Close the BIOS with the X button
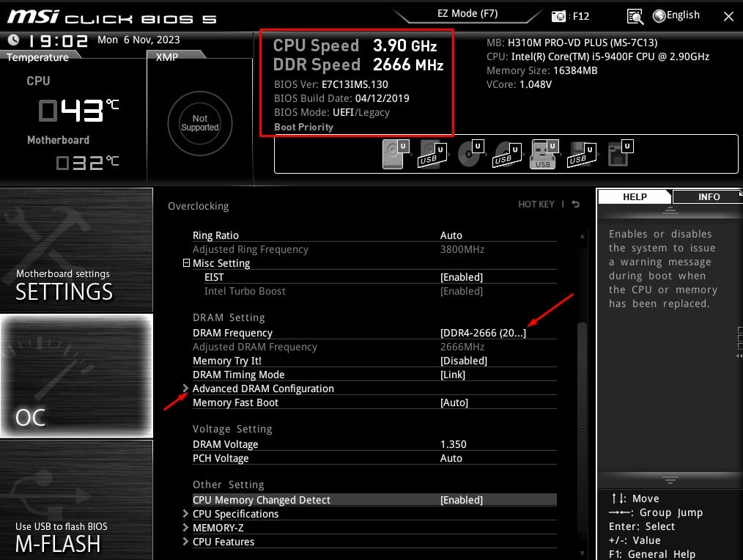This screenshot has width=743, height=560. [728, 17]
